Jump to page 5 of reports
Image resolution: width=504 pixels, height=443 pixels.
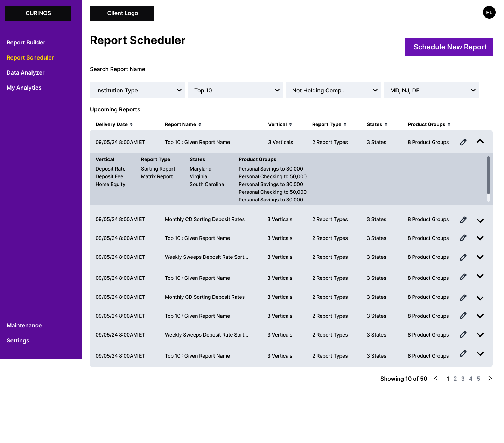click(478, 379)
